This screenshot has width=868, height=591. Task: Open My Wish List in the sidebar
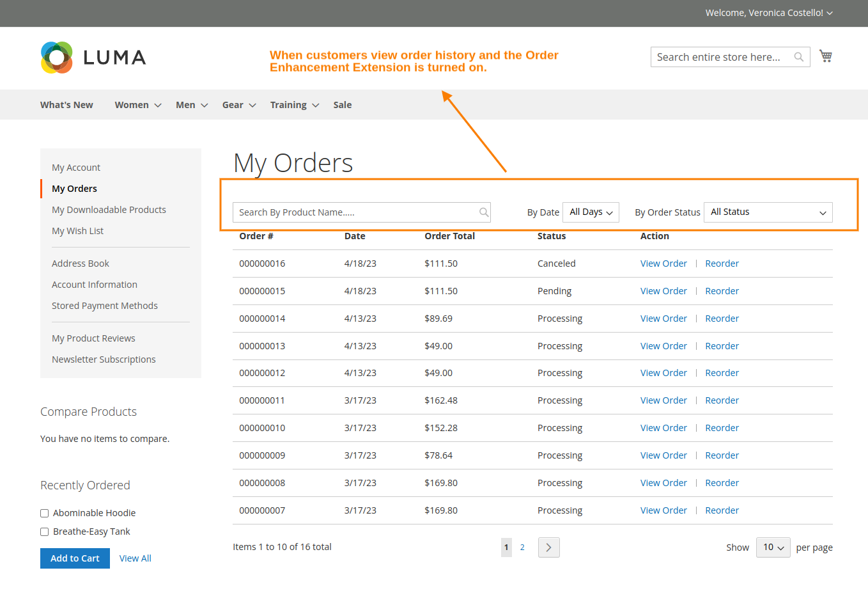[x=77, y=230]
